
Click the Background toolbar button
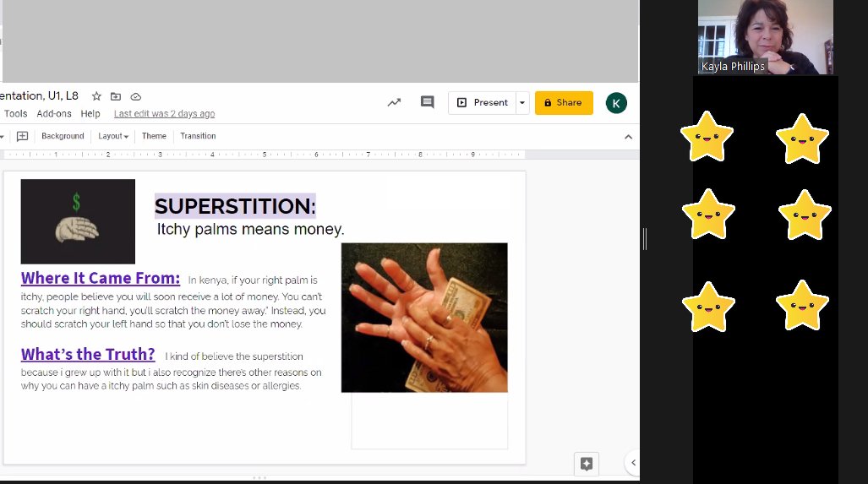[x=63, y=136]
